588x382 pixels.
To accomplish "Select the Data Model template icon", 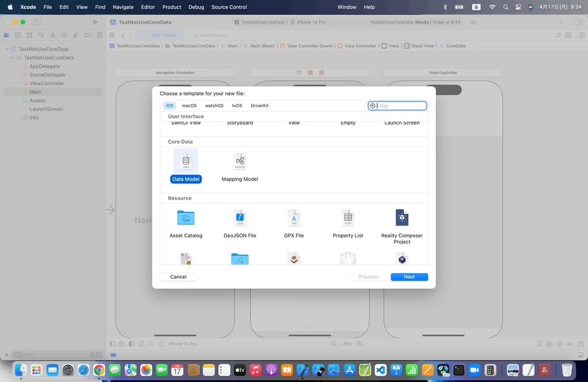I will coord(186,161).
